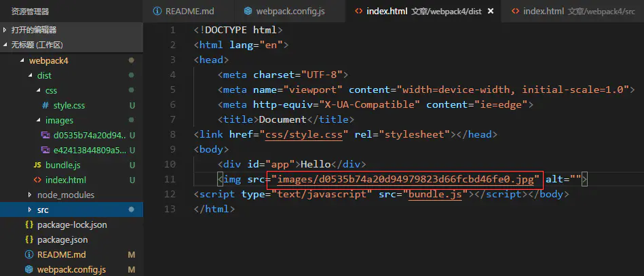Collapse the css folder

point(39,90)
